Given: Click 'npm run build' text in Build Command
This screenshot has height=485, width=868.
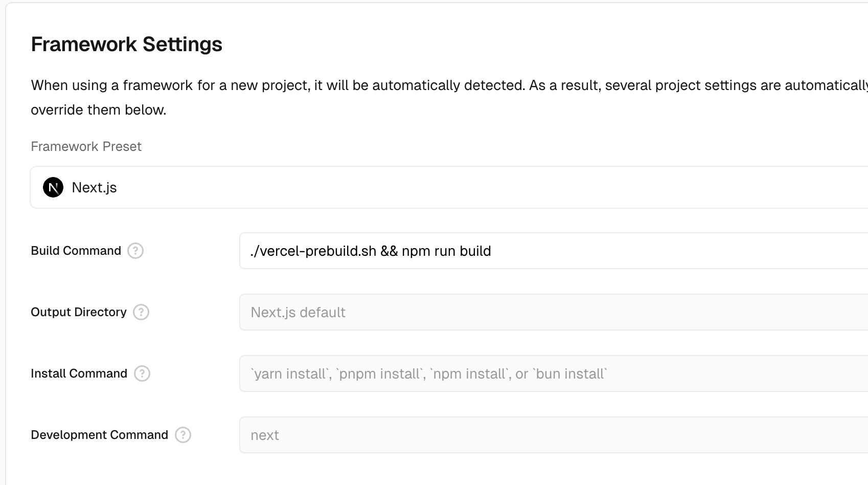Looking at the screenshot, I should 446,251.
